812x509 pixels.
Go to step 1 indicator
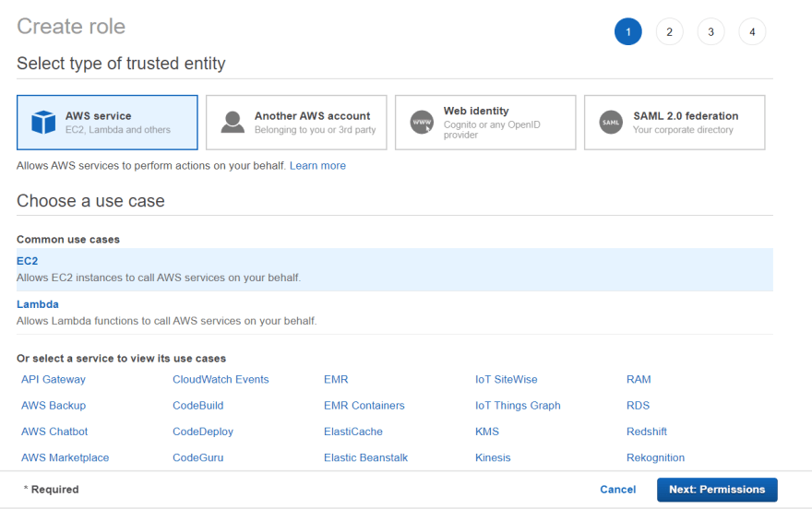coord(628,31)
